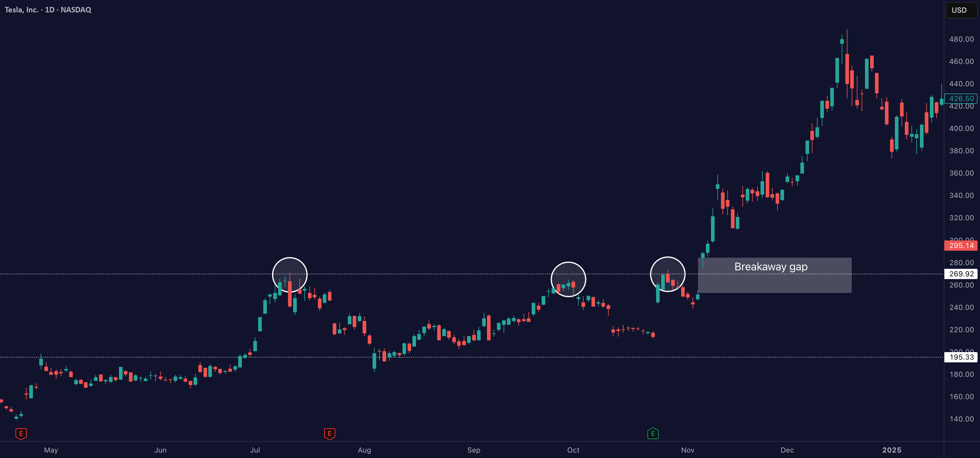This screenshot has height=458, width=980.
Task: Click the Jun label on time axis
Action: (x=161, y=450)
